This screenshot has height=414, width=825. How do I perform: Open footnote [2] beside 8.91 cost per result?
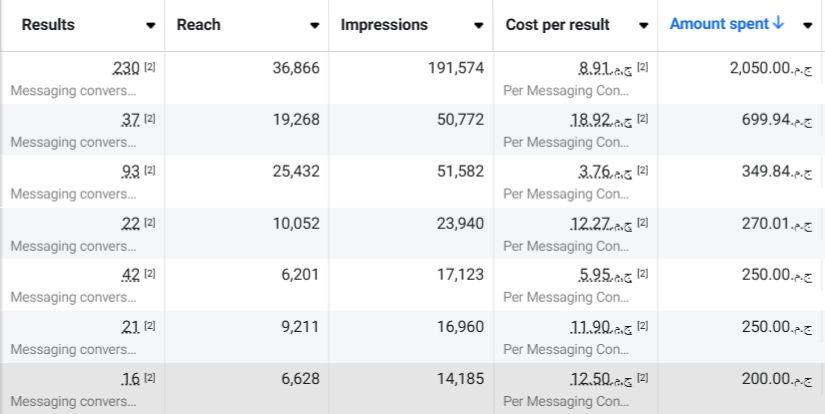coord(643,67)
